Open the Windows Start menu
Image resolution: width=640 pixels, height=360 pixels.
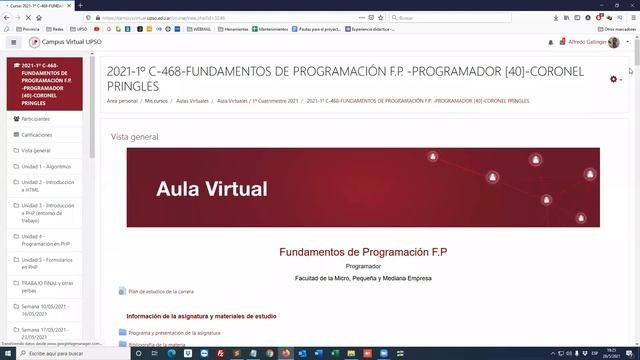(x=8, y=353)
